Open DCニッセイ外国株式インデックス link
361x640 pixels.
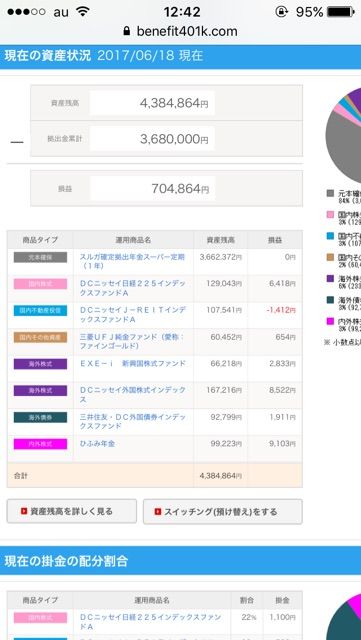[x=132, y=395]
